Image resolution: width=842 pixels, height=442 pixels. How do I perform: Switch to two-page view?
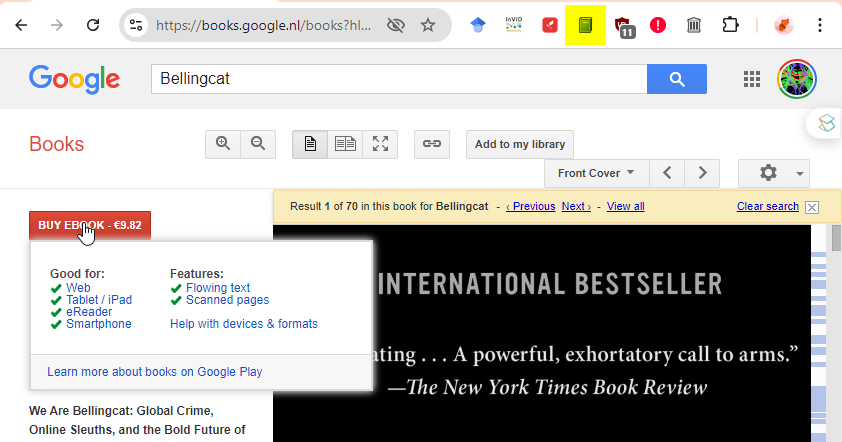pos(345,144)
